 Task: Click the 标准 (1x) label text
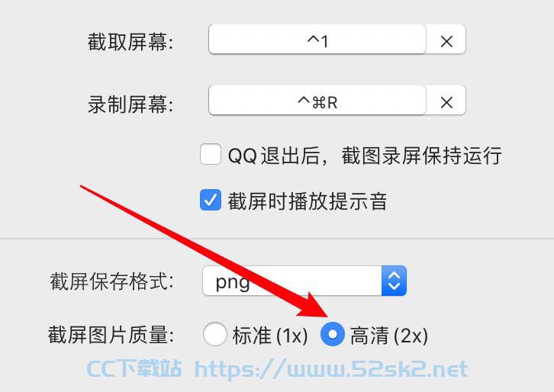point(270,335)
